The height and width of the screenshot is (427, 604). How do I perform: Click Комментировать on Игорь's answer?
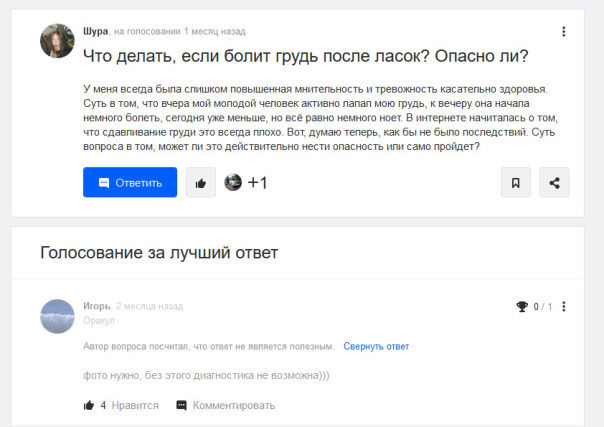[233, 405]
